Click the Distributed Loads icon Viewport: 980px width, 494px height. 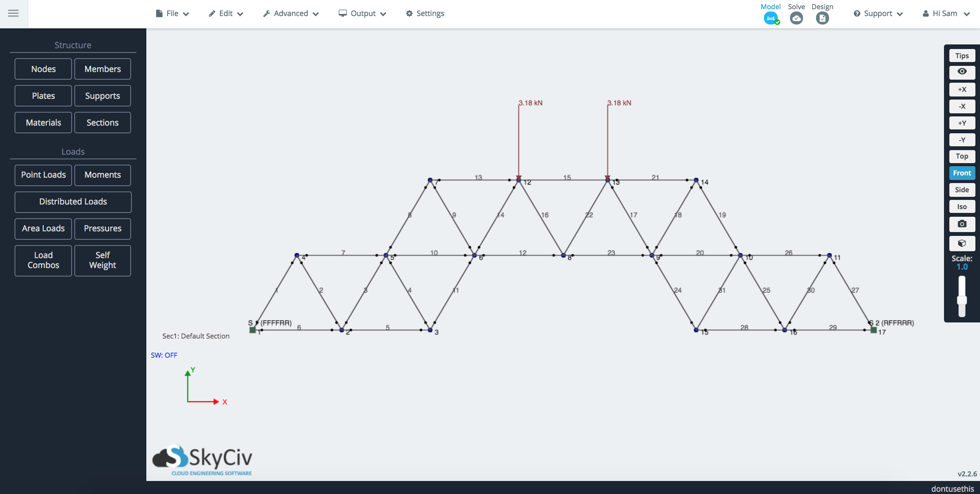(72, 201)
